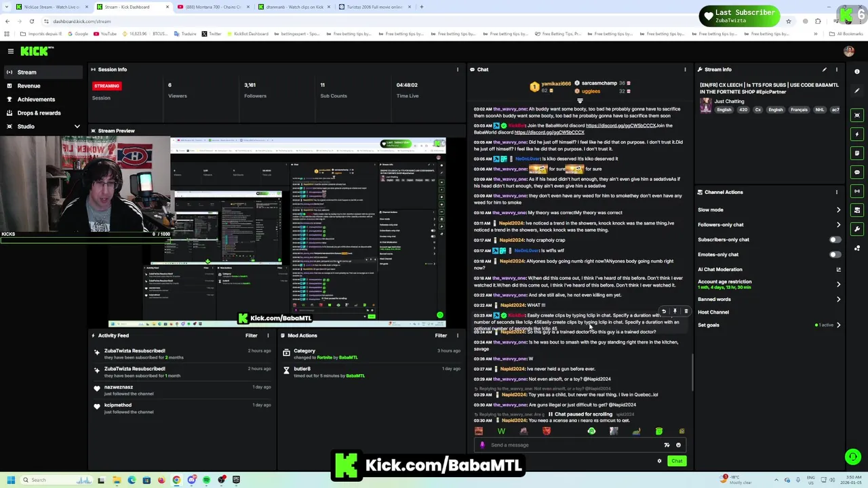
Task: Open green headset support button
Action: pyautogui.click(x=852, y=457)
